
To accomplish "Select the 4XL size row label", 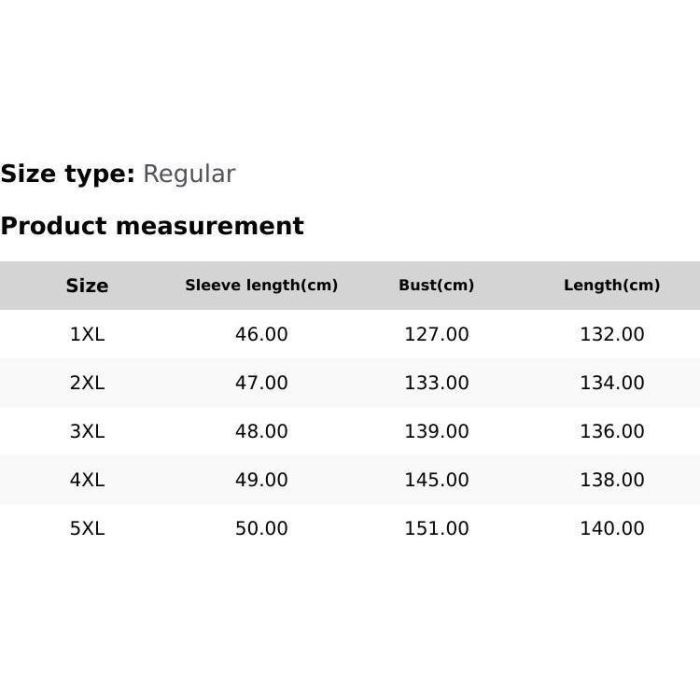I will click(x=87, y=480).
